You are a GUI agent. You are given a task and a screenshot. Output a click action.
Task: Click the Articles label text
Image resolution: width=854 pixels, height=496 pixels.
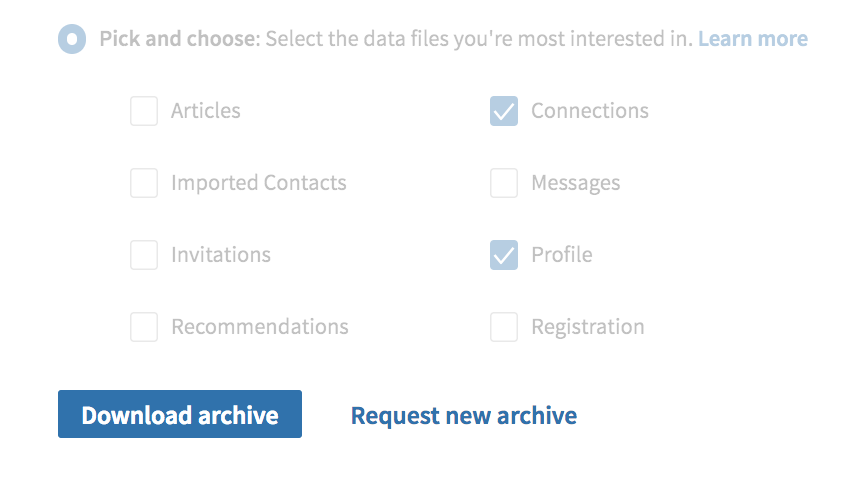click(206, 111)
